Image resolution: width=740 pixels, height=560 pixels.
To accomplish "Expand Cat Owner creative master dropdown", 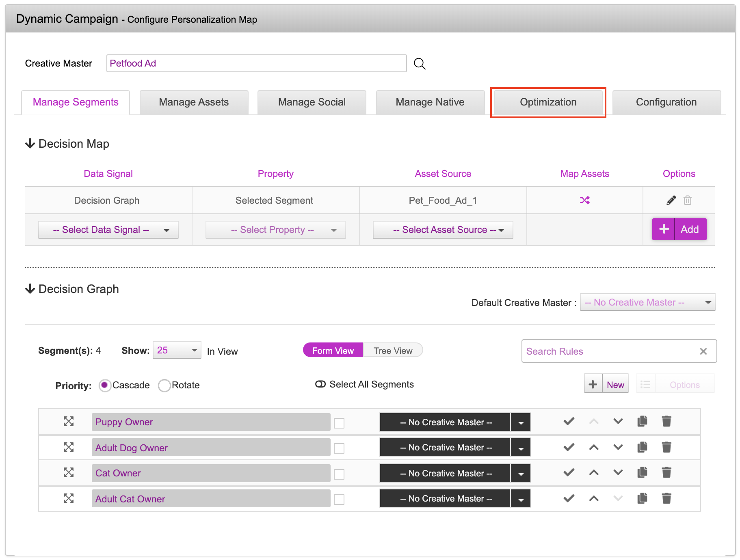I will coord(521,473).
